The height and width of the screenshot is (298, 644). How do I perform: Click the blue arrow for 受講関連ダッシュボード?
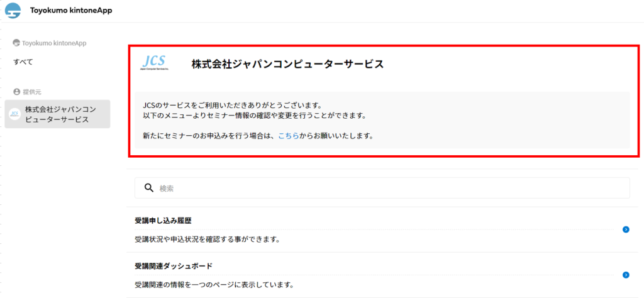click(x=626, y=275)
